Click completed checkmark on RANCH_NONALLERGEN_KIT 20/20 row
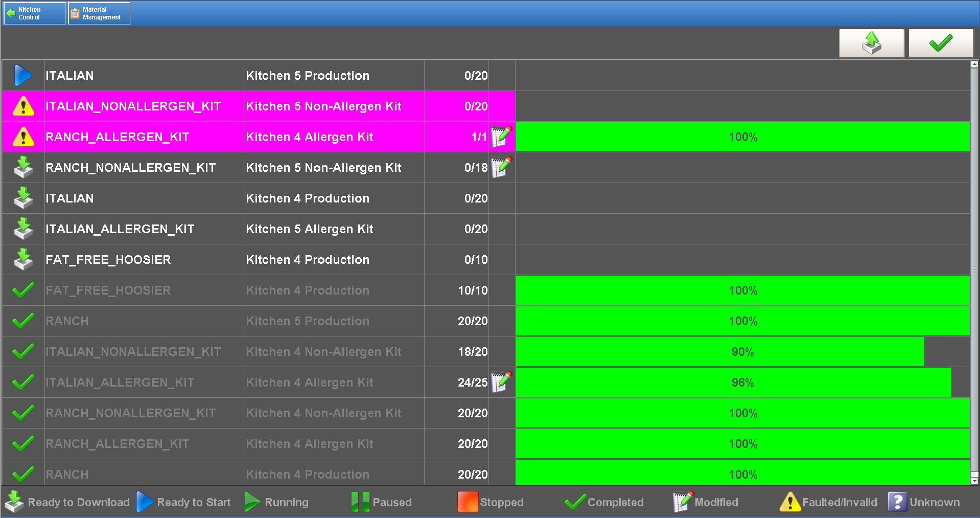This screenshot has width=980, height=518. click(x=23, y=413)
